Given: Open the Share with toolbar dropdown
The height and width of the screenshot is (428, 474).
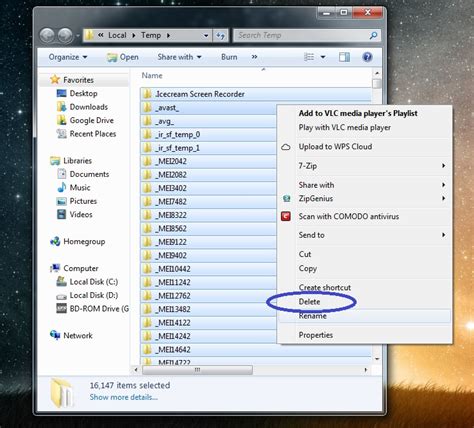Looking at the screenshot, I should (x=179, y=57).
